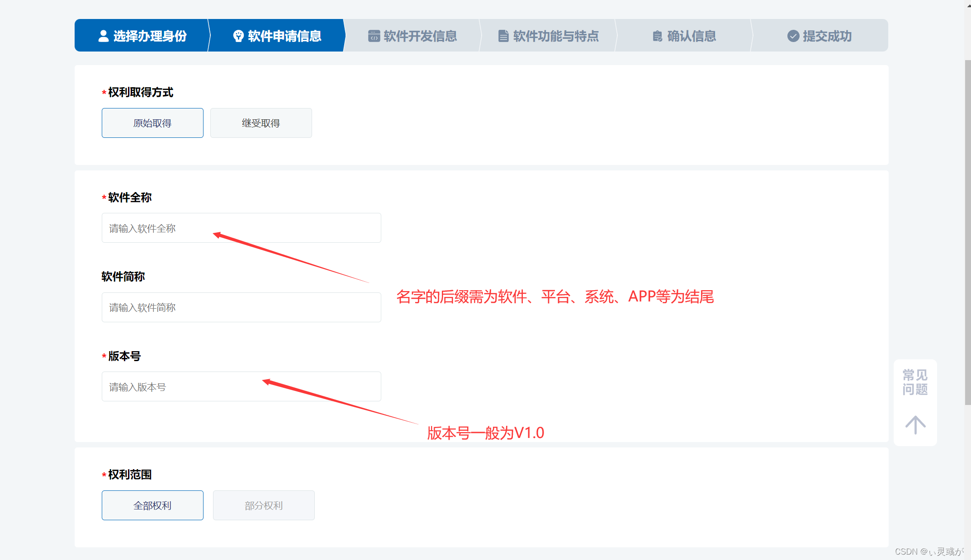The width and height of the screenshot is (971, 560).
Task: Click the checkmark icon in 提交成功 step
Action: 793,36
